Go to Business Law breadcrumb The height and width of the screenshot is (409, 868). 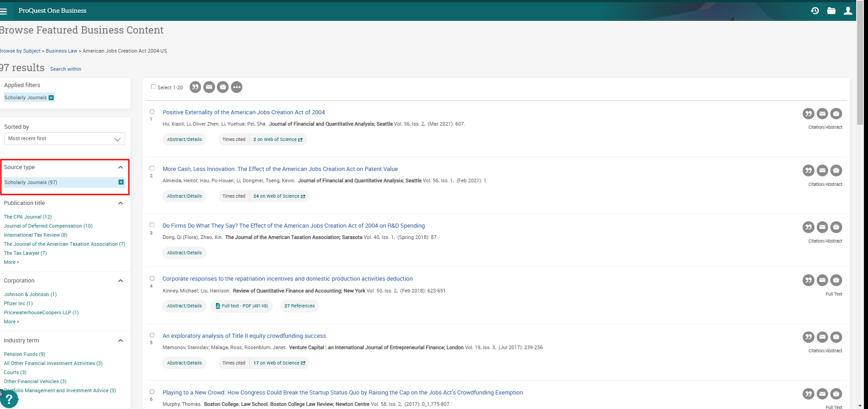[61, 51]
